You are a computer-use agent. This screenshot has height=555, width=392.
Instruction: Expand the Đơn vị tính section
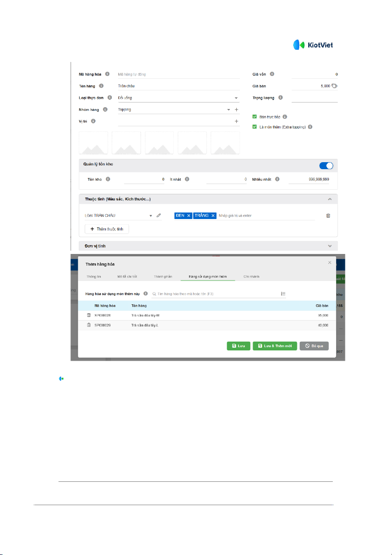click(x=330, y=246)
